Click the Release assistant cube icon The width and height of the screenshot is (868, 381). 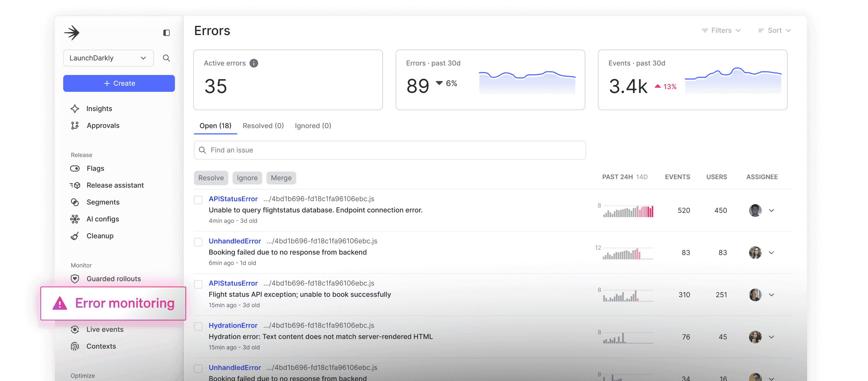(75, 185)
